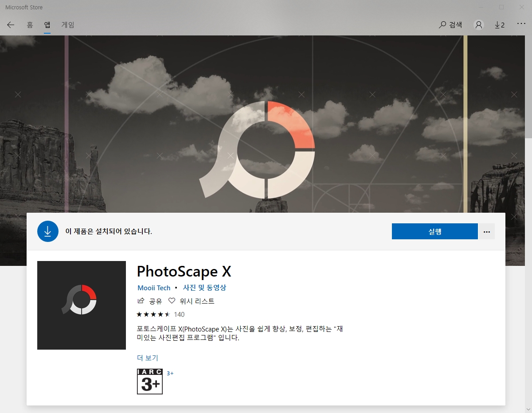
Task: Launch the app with 실행 button
Action: click(435, 231)
